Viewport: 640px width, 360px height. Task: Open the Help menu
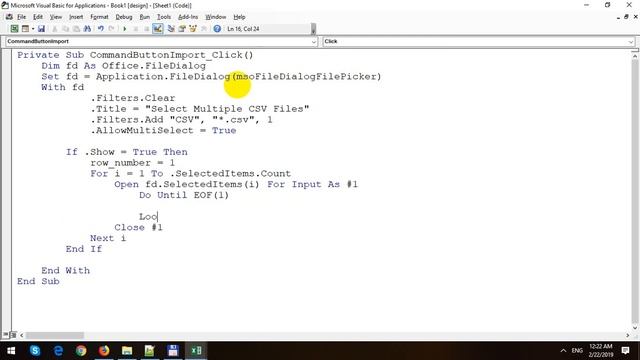pyautogui.click(x=239, y=17)
